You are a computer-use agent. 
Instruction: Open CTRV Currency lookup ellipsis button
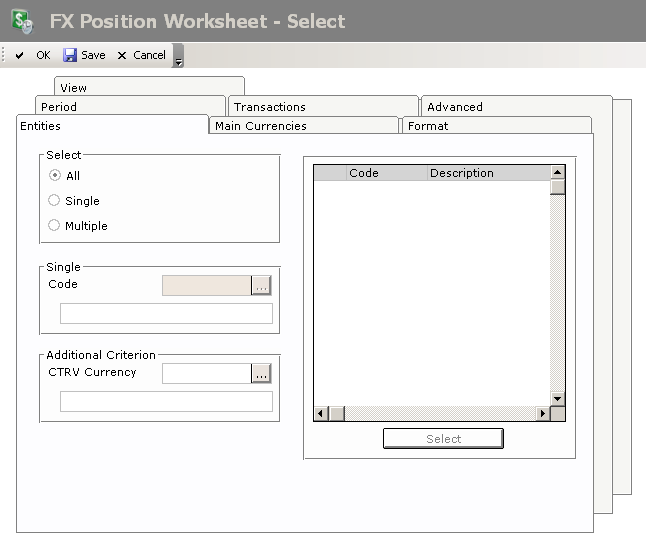[x=261, y=374]
